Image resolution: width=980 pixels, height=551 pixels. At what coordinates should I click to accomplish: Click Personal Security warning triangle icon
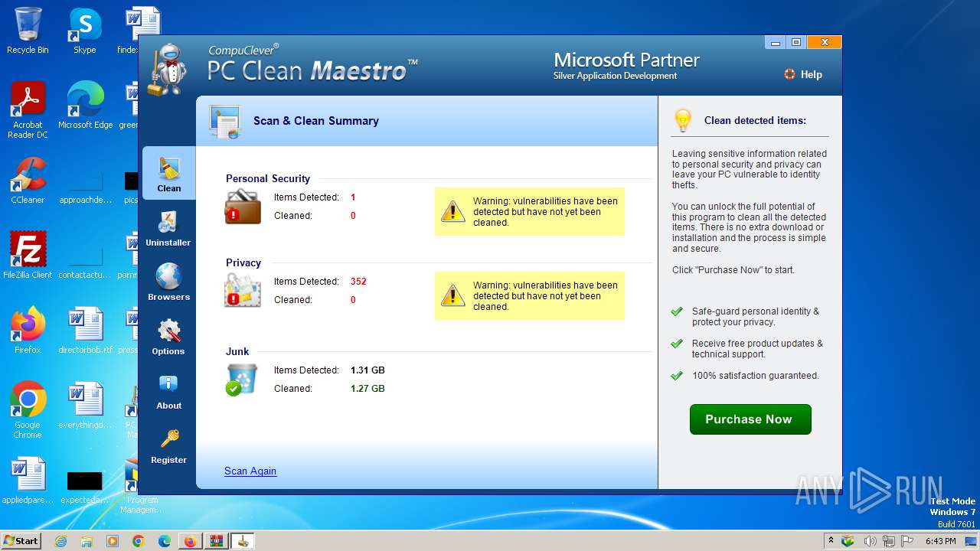click(x=452, y=211)
